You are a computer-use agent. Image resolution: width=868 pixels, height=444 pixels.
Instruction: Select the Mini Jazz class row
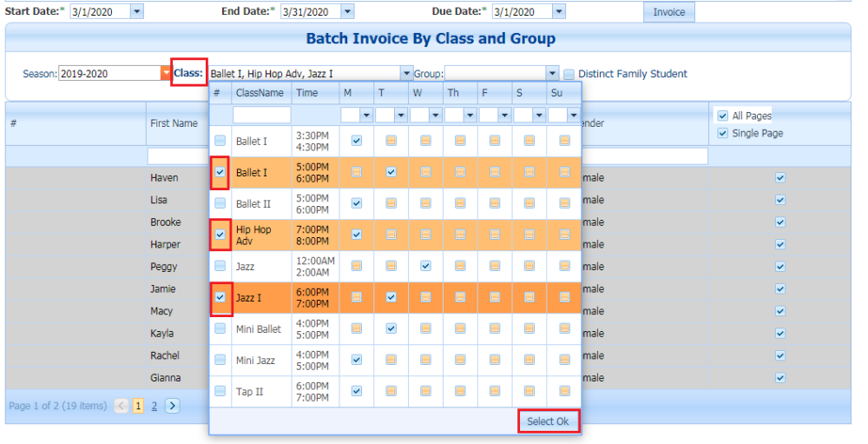point(395,361)
